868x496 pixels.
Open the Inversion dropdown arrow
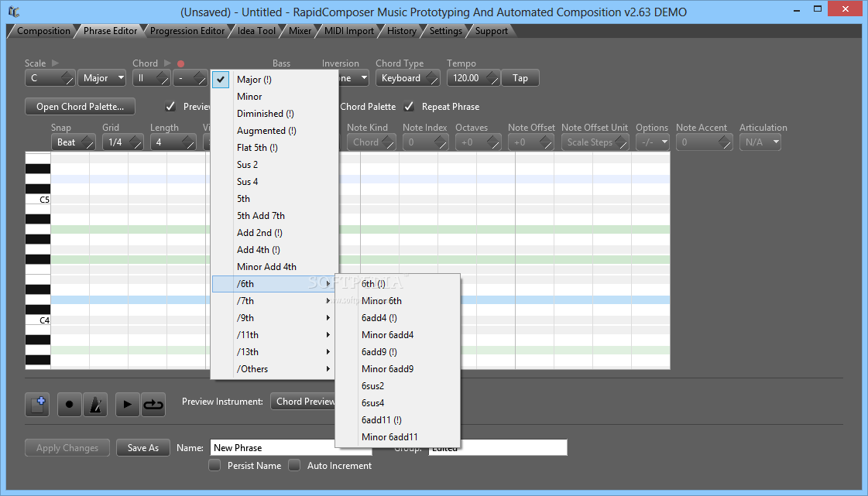[x=364, y=78]
